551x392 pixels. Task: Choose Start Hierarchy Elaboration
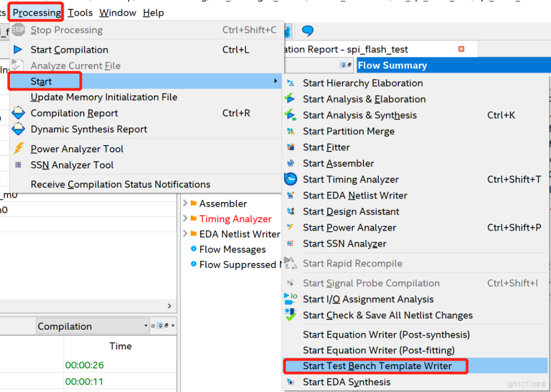416,83
